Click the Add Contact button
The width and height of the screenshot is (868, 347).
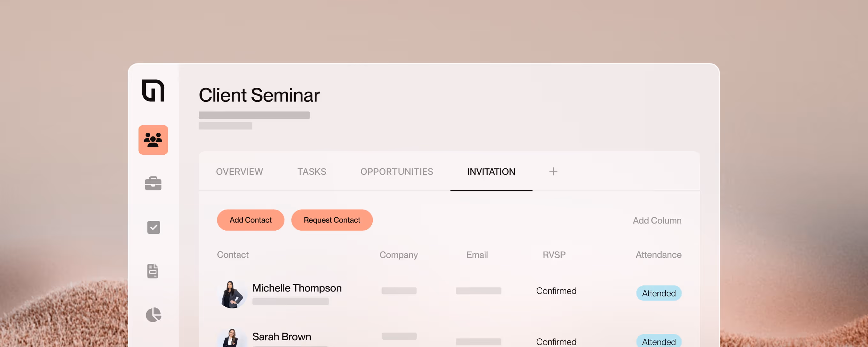pyautogui.click(x=251, y=220)
